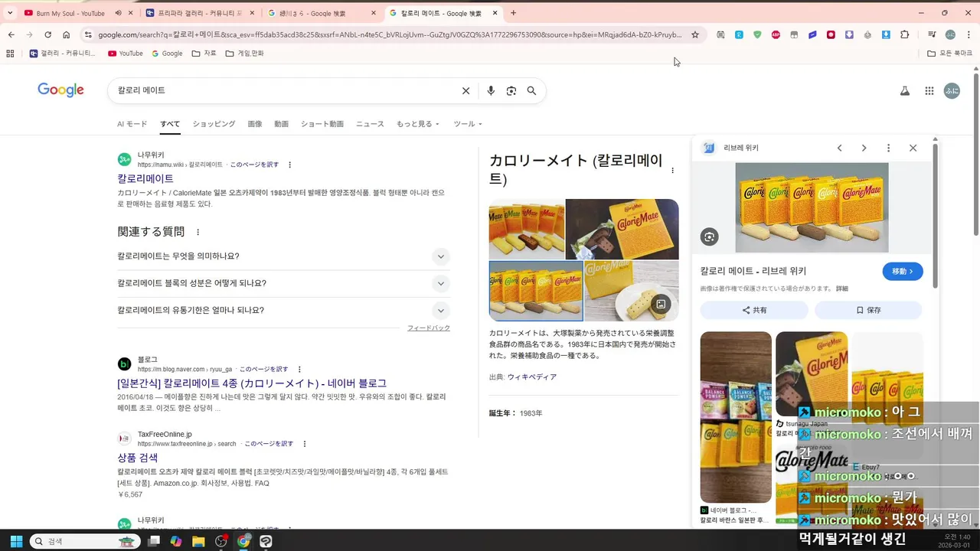The width and height of the screenshot is (980, 551).
Task: Open more options next to 関連する質問
Action: click(x=198, y=232)
